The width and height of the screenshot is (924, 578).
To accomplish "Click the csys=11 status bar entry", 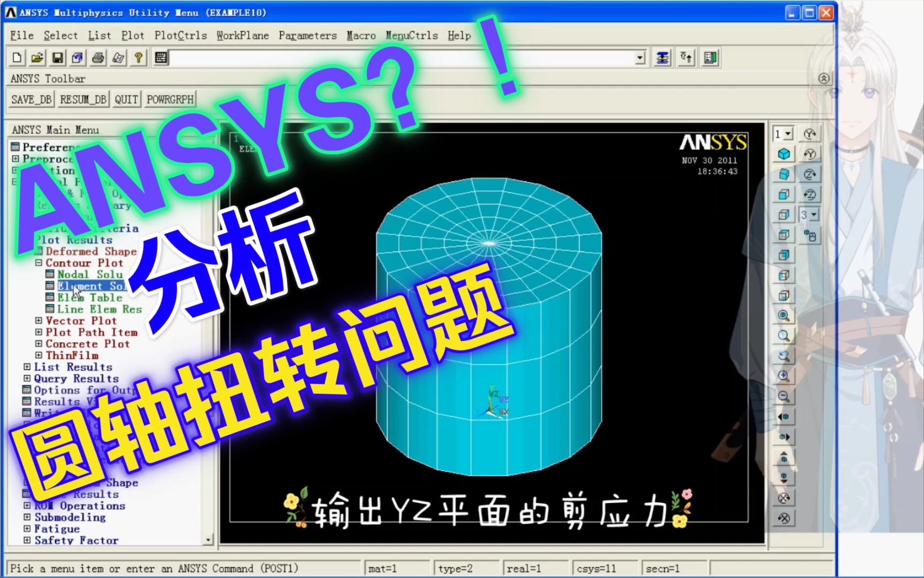I will (605, 568).
